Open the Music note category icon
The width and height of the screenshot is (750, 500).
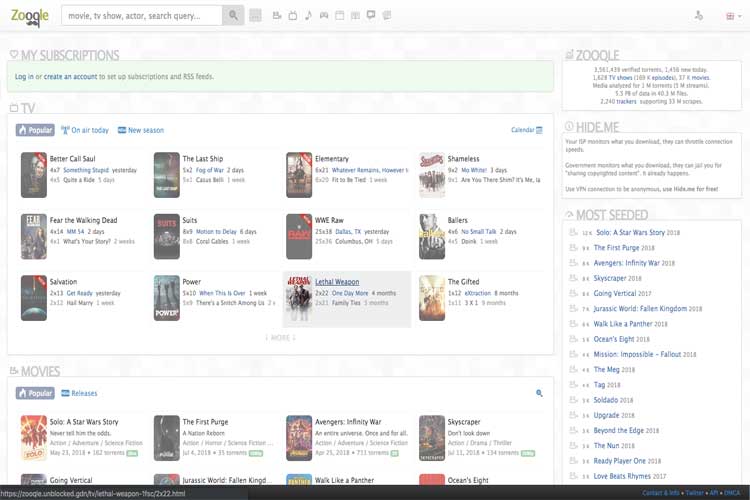309,16
